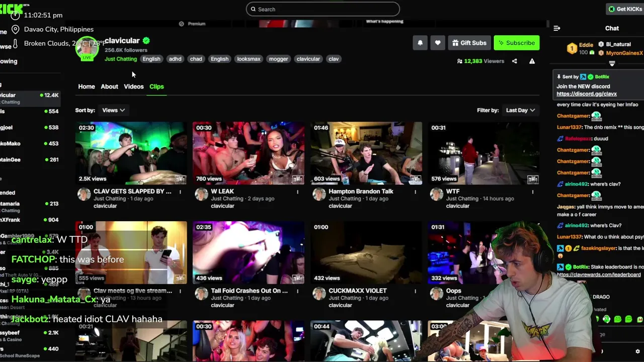This screenshot has width=644, height=362.
Task: Expand the chat leaderboard arrow
Action: point(612,63)
